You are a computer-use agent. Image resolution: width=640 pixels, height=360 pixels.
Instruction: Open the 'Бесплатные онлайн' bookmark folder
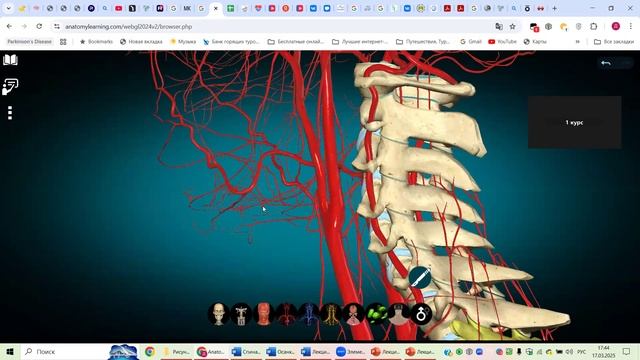pos(296,42)
